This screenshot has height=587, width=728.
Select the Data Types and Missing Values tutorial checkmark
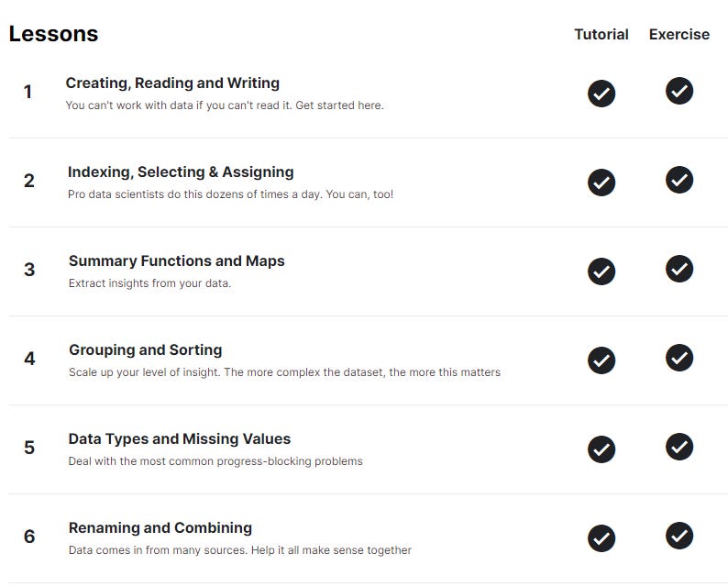601,449
